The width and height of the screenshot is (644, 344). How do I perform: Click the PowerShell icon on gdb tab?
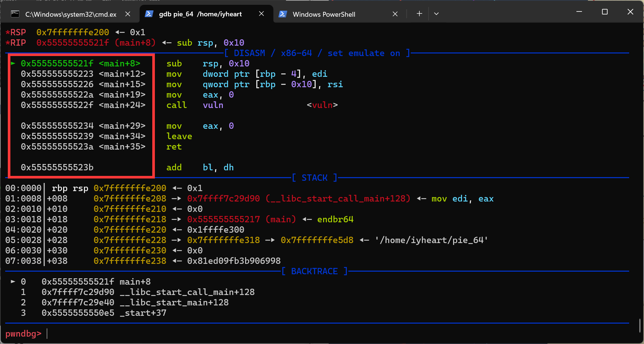[149, 14]
